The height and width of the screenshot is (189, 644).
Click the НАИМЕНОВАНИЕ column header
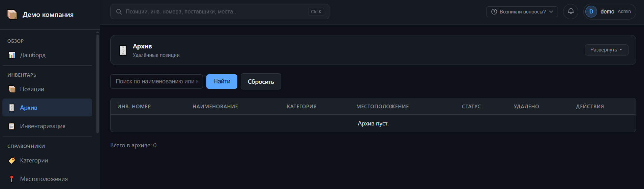pyautogui.click(x=215, y=107)
